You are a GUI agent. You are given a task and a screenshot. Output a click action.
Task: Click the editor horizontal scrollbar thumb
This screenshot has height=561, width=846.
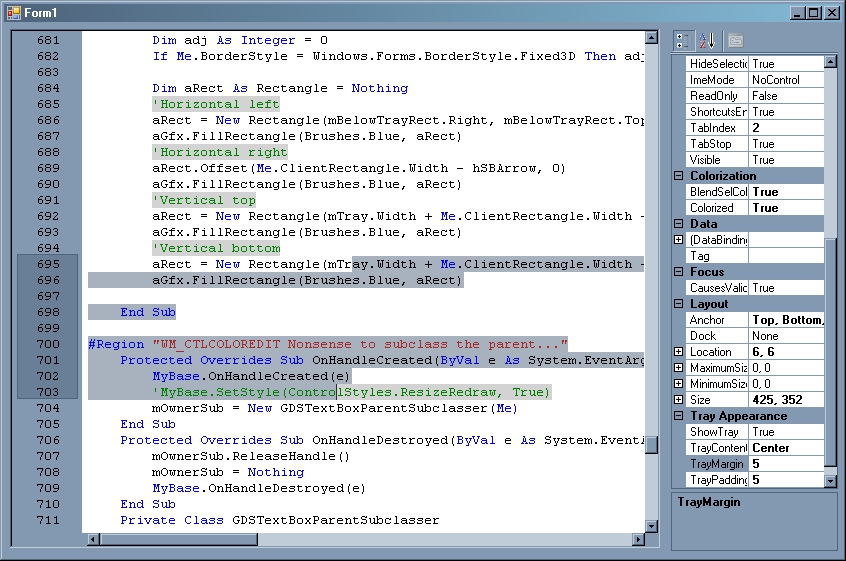[179, 539]
